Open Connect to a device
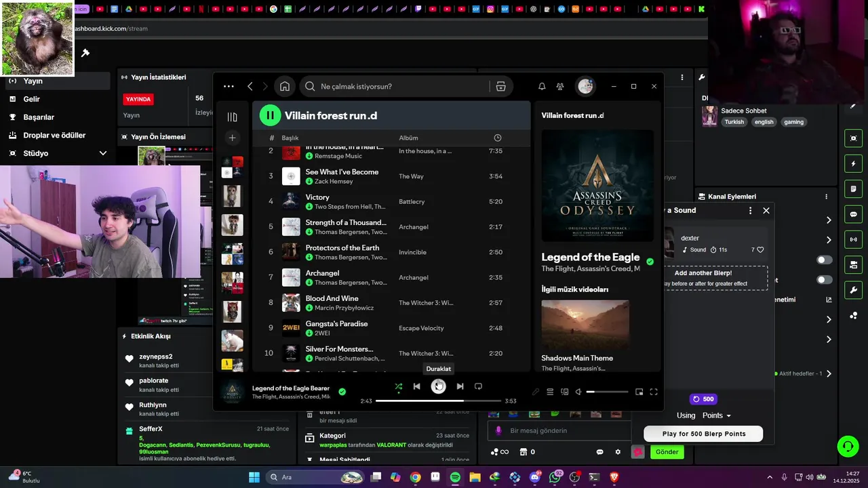868x488 pixels. (564, 392)
